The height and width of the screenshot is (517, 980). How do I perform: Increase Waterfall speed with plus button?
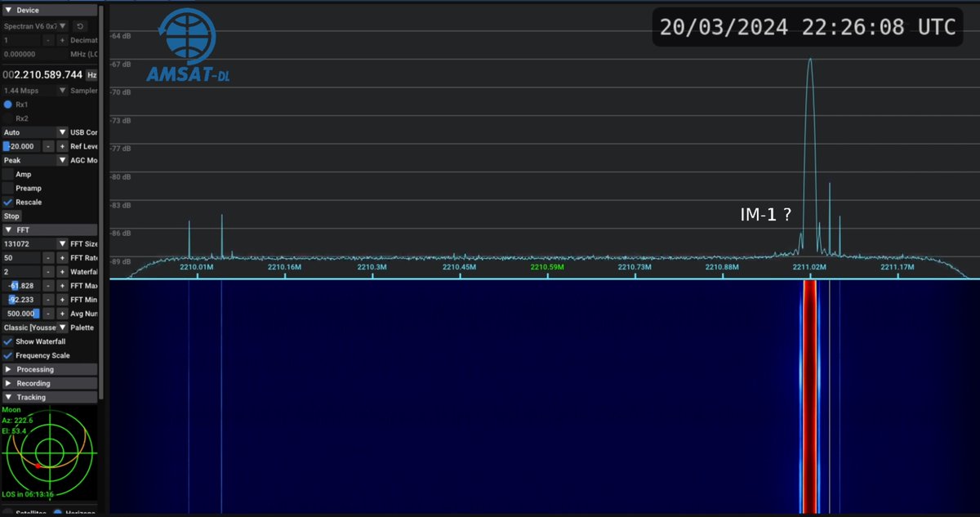click(62, 272)
